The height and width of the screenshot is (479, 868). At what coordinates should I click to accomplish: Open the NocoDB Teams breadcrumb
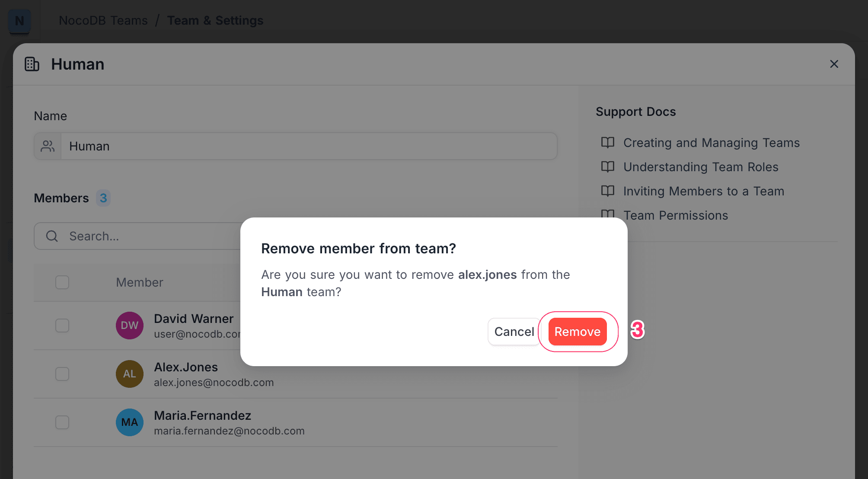point(103,20)
